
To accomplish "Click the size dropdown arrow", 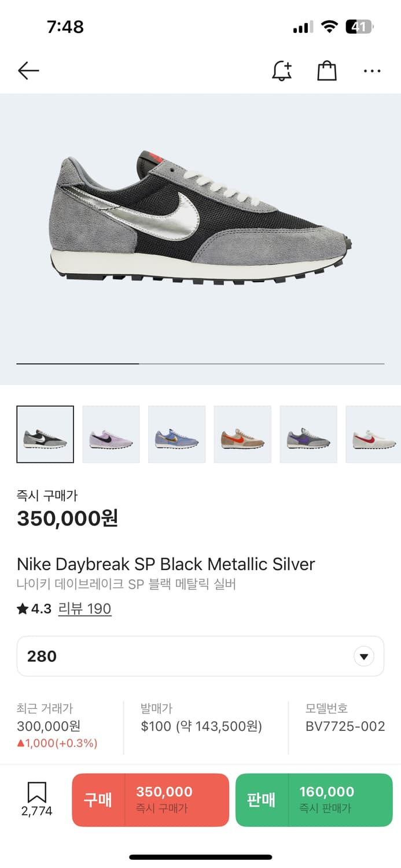I will (364, 657).
